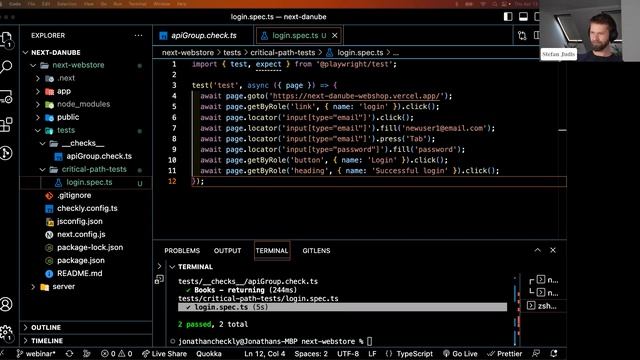Click critical-path-tests breadcrumb segment

[x=282, y=53]
